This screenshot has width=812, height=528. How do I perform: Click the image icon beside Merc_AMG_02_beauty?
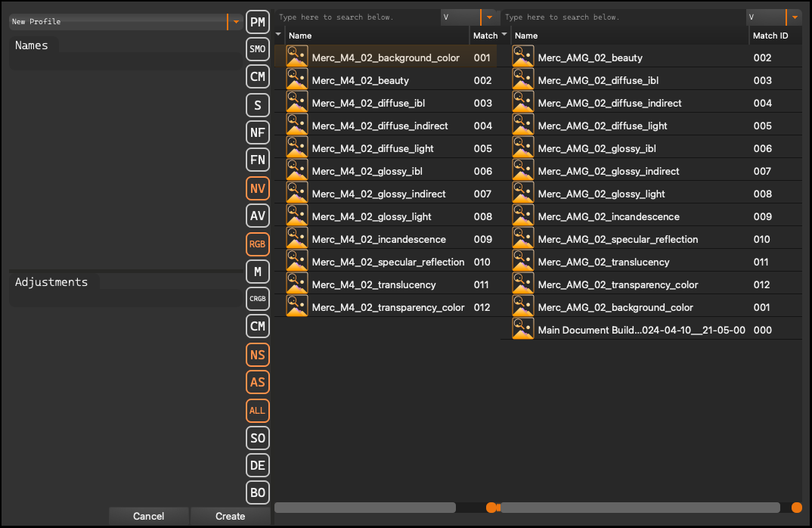click(523, 57)
